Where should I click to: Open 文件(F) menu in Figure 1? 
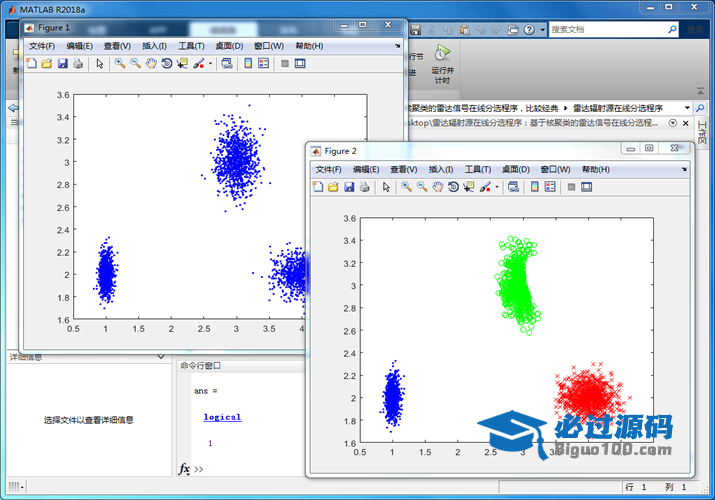point(42,46)
